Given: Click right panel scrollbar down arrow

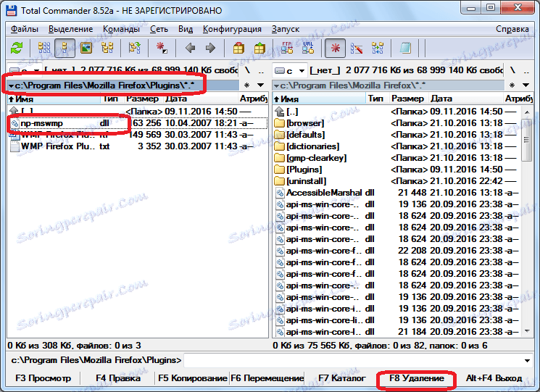Looking at the screenshot, I should (x=526, y=331).
